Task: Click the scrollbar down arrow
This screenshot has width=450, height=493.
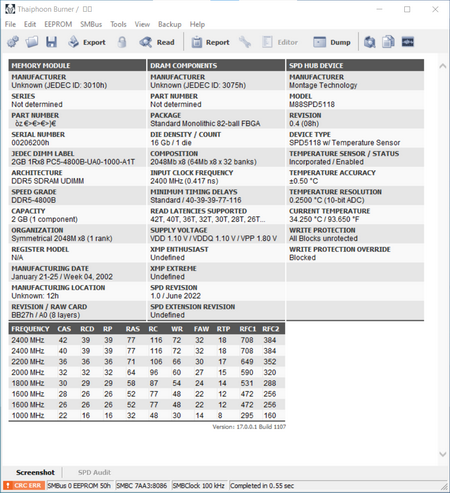Action: coord(443,454)
